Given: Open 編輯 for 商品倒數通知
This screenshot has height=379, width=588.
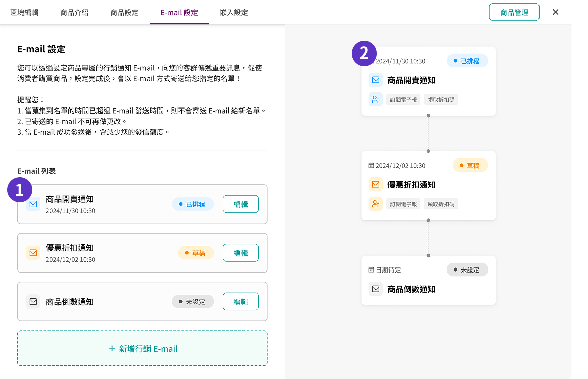Looking at the screenshot, I should (240, 302).
